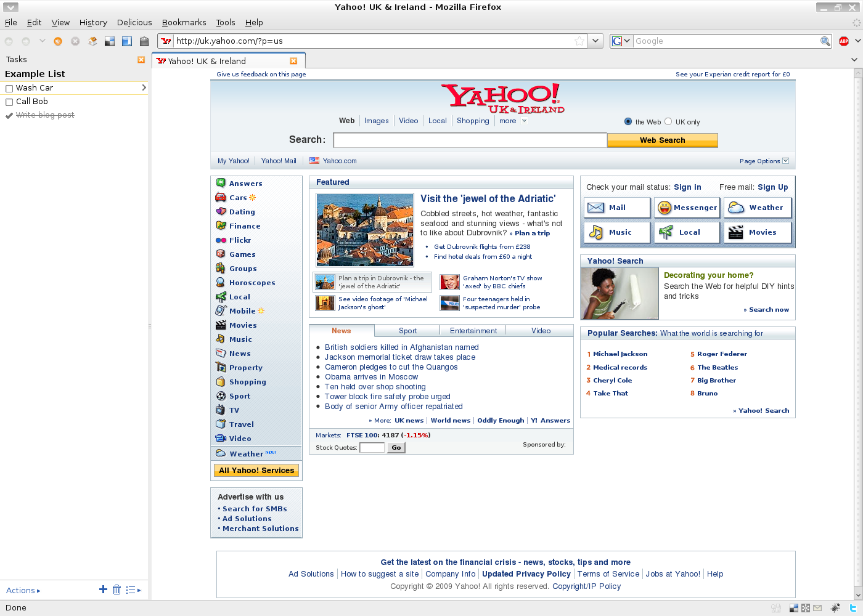
Task: Check the Call Bob task checkbox
Action: (9, 102)
